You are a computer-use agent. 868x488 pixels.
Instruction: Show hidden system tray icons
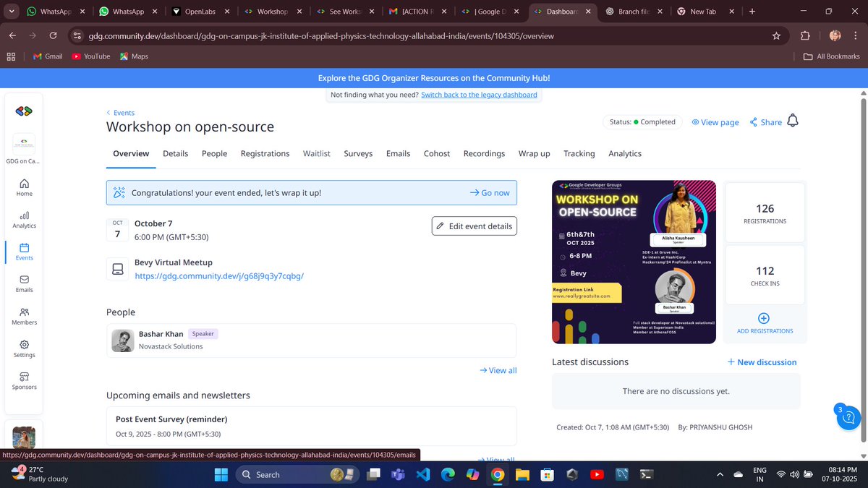click(719, 474)
